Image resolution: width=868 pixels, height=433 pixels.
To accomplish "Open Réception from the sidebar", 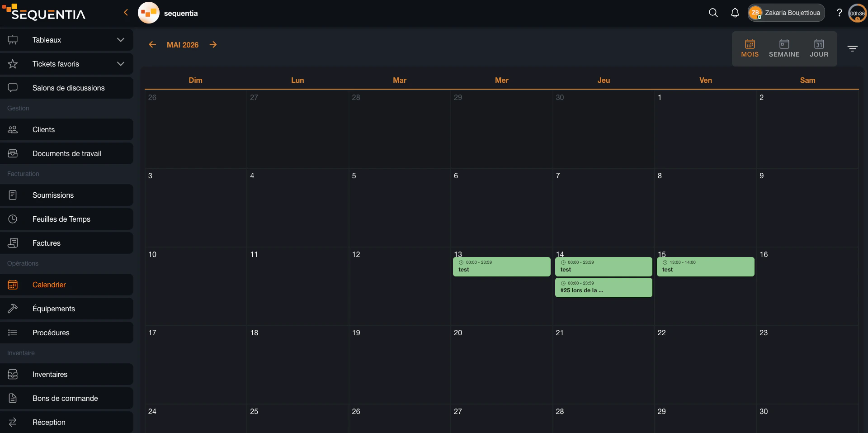I will (66, 422).
